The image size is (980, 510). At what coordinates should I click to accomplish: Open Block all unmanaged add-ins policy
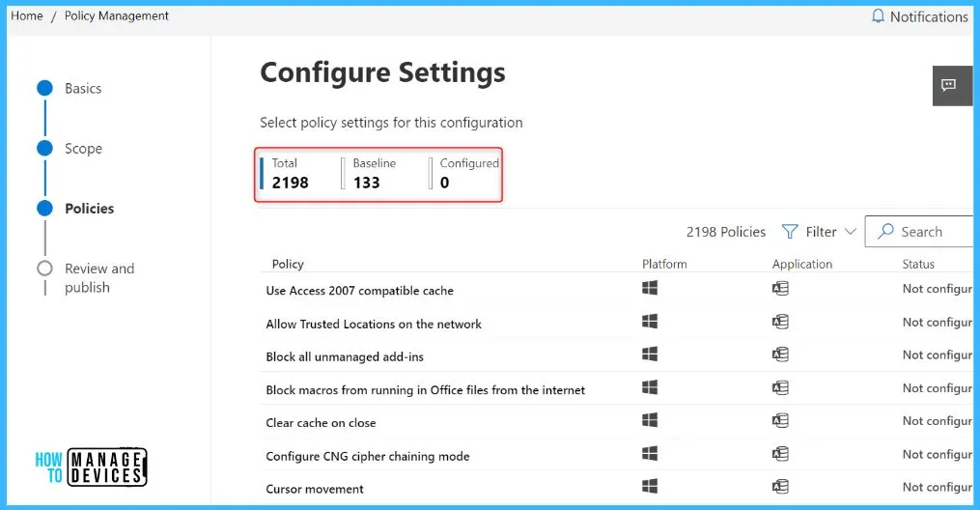(345, 356)
